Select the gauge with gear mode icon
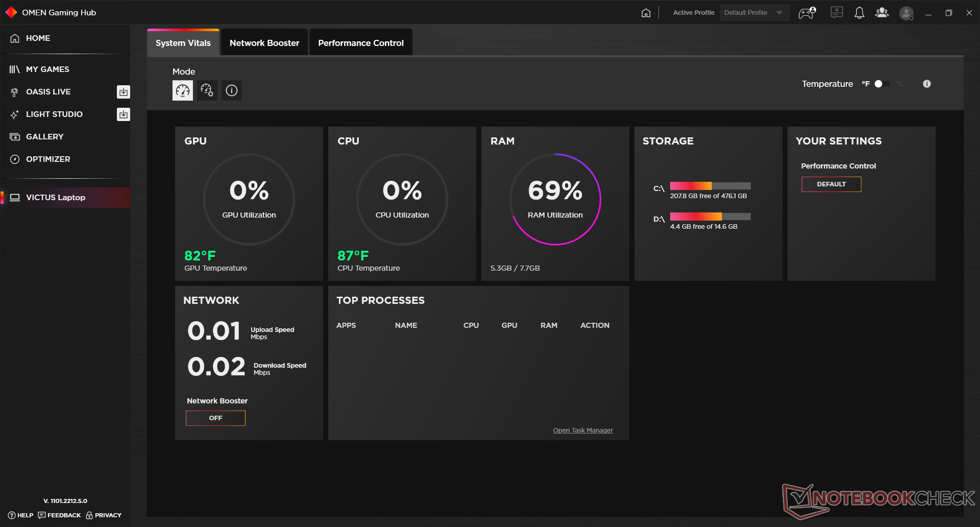980x527 pixels. [207, 90]
